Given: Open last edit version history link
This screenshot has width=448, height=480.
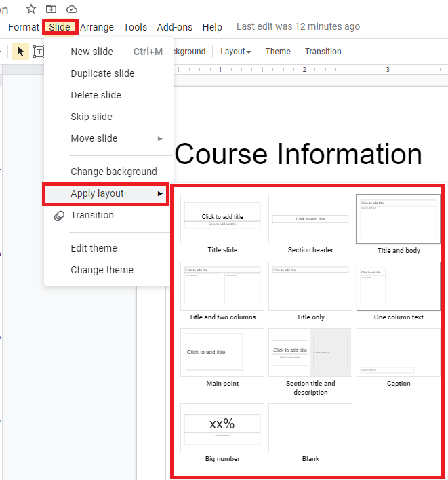Looking at the screenshot, I should pyautogui.click(x=298, y=27).
